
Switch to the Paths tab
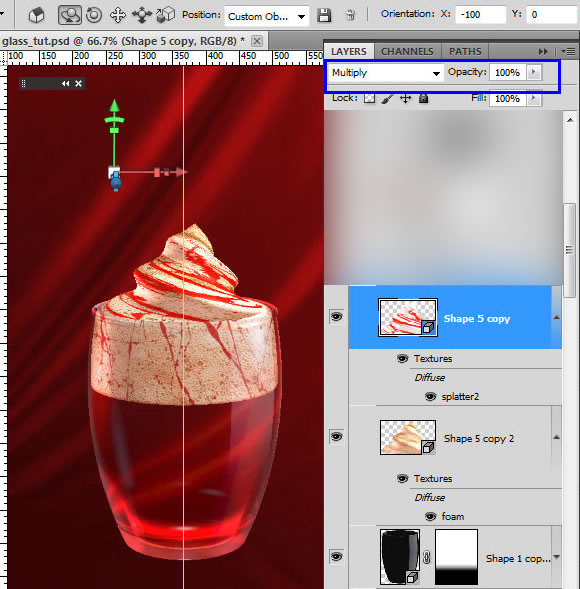point(465,51)
